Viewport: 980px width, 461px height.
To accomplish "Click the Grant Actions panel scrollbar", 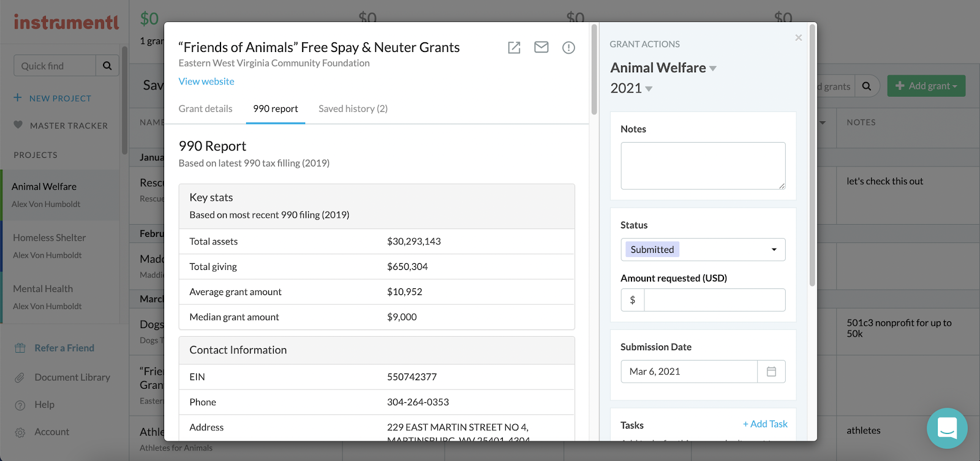I will click(812, 155).
